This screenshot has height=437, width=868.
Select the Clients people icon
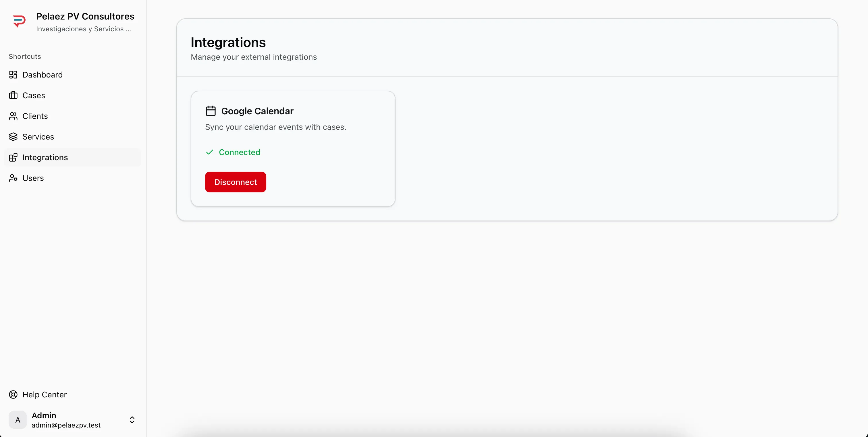tap(13, 116)
